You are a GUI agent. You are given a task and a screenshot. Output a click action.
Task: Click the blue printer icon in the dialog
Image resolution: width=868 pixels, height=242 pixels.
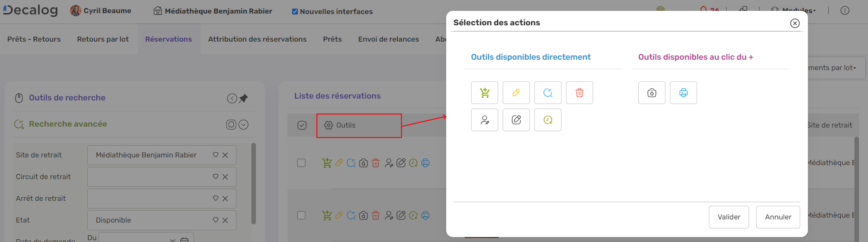tap(683, 93)
